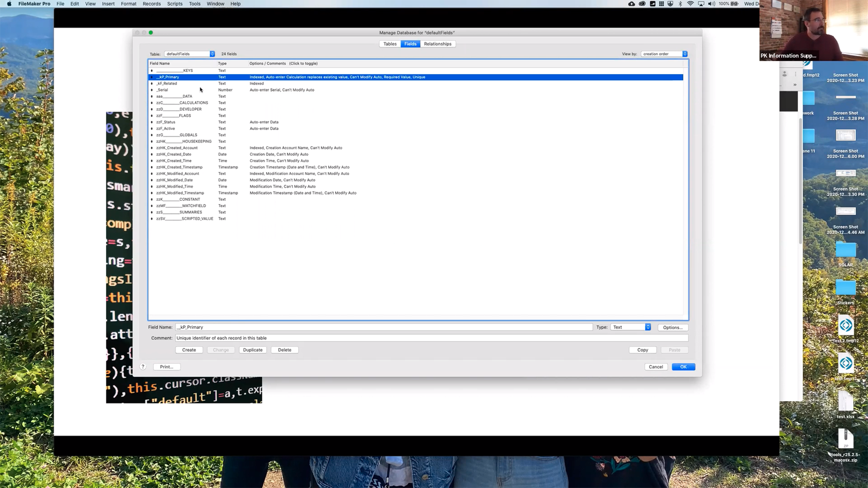Confirm with the OK button
This screenshot has height=488, width=868.
coord(683,367)
